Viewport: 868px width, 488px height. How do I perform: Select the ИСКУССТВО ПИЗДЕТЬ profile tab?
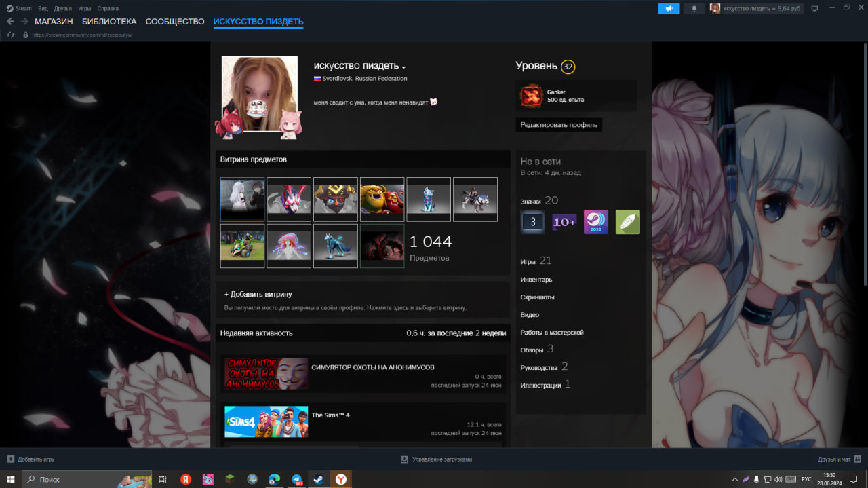(x=258, y=22)
